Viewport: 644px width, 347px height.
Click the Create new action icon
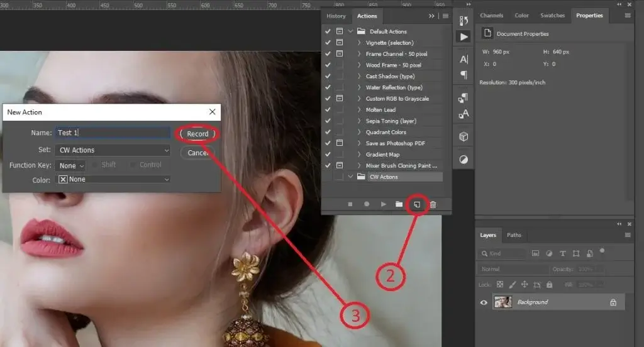417,204
